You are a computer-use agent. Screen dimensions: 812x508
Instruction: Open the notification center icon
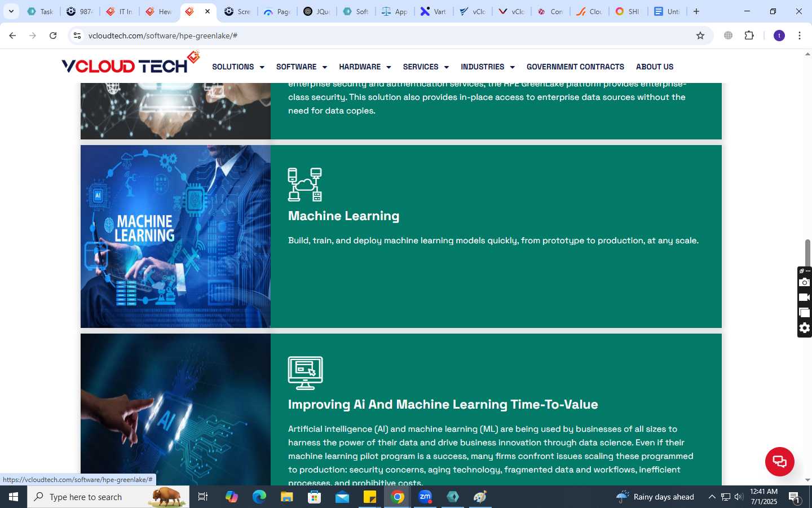pos(795,497)
